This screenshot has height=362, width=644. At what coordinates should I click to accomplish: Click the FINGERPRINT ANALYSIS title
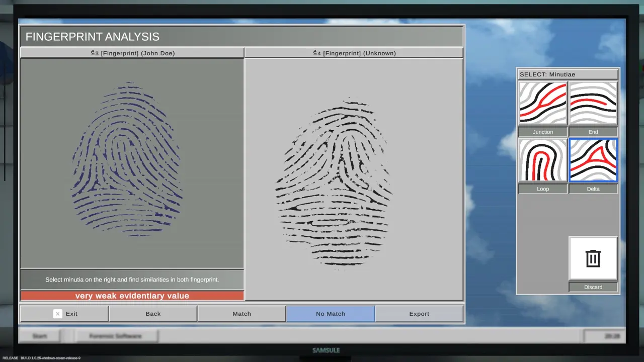coord(93,37)
